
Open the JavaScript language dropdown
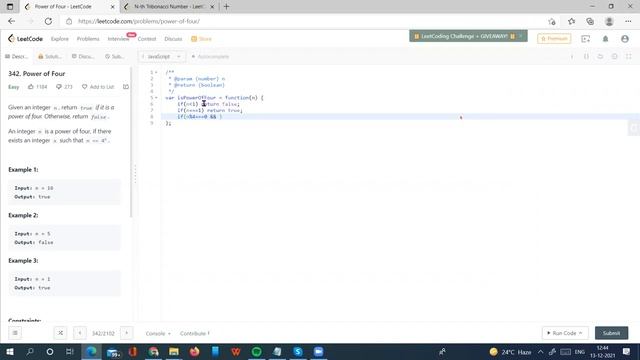click(162, 56)
